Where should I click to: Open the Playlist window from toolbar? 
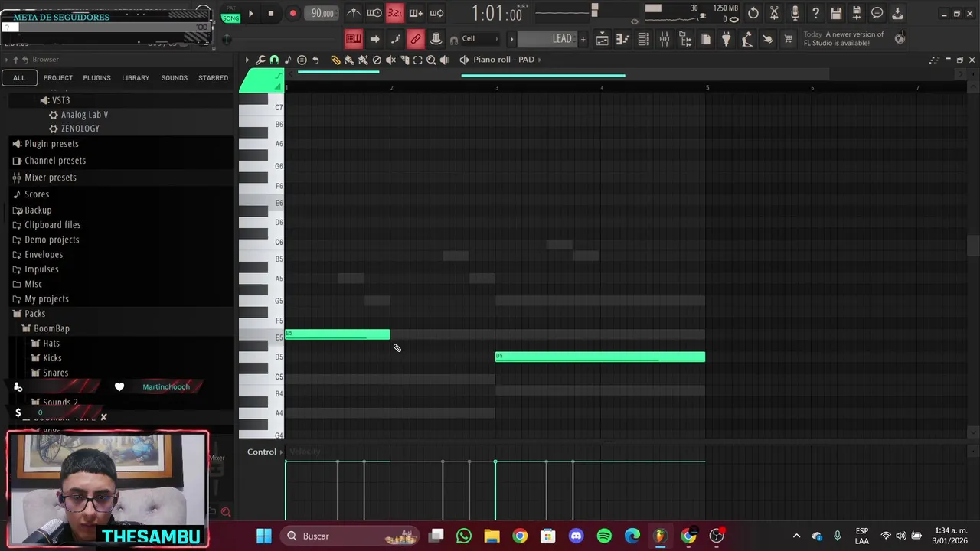click(603, 39)
